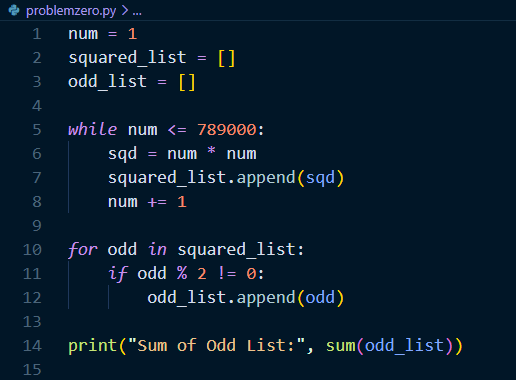Viewport: 516px width, 380px height.
Task: Click the squared_list variable on line 2
Action: (x=127, y=58)
